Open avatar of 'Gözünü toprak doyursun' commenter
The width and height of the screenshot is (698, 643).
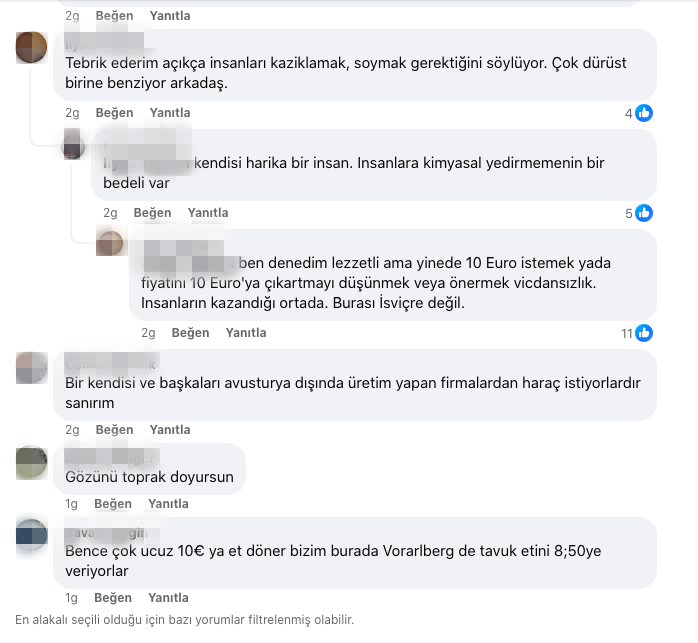coord(31,462)
